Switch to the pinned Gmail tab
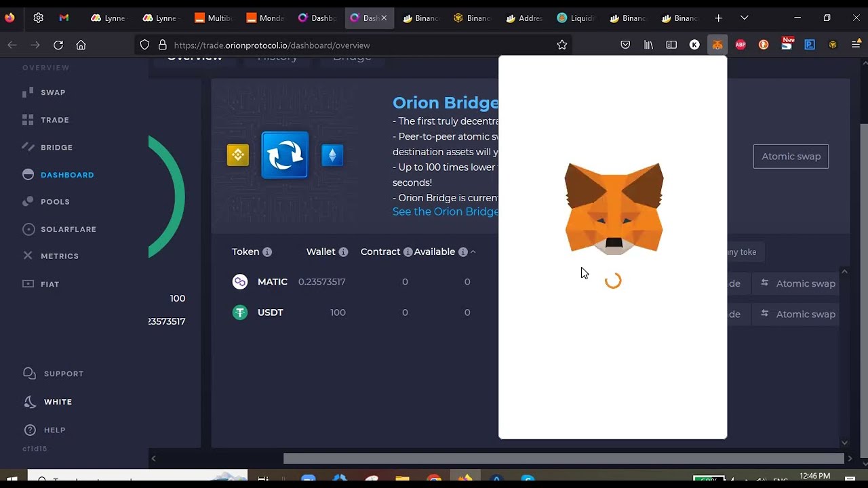The width and height of the screenshot is (868, 488). (64, 18)
